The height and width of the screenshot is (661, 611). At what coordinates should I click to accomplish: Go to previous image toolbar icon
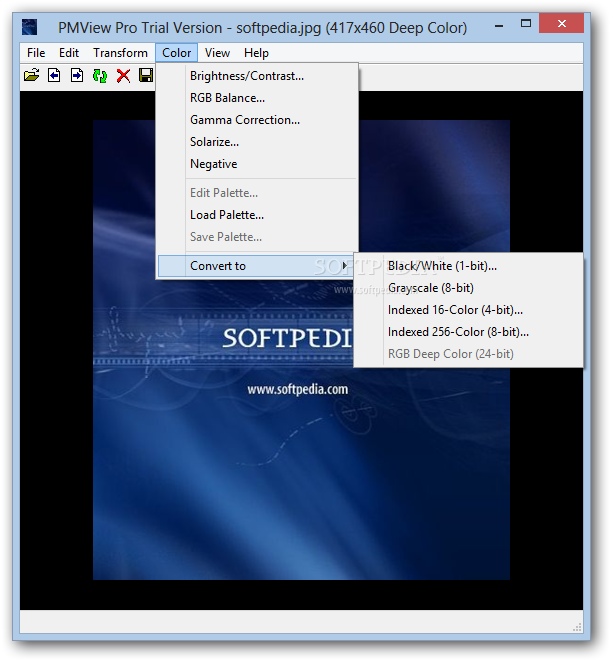[x=54, y=76]
